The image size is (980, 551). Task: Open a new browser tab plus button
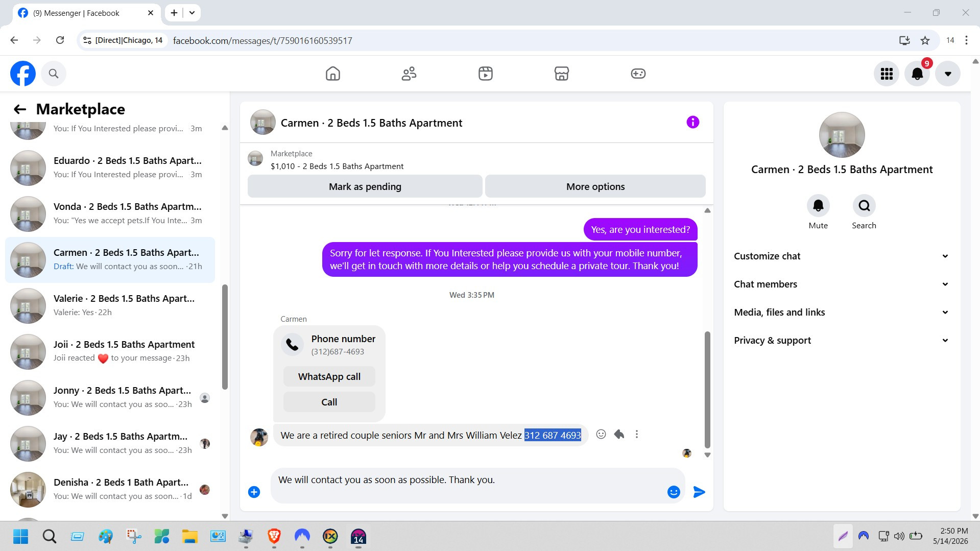click(x=174, y=13)
